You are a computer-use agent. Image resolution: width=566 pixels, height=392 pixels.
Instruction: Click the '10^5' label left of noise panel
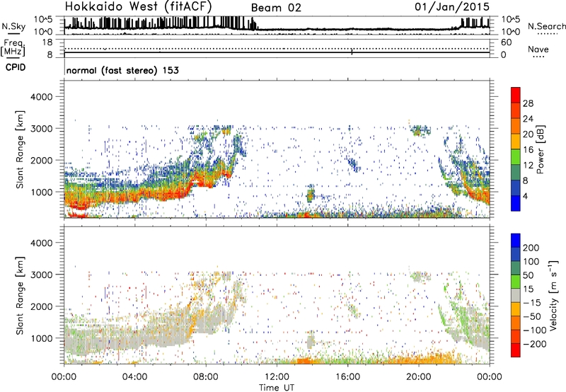(x=43, y=19)
